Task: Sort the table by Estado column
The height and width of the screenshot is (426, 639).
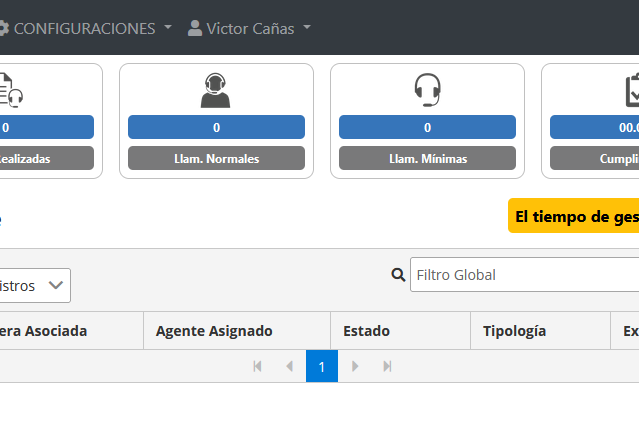Action: pos(366,331)
